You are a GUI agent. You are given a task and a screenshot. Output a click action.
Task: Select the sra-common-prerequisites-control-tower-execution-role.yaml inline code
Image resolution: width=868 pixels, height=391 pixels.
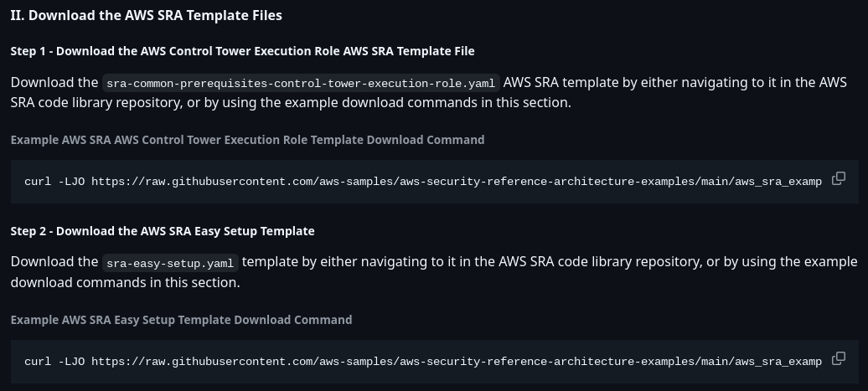coord(301,84)
